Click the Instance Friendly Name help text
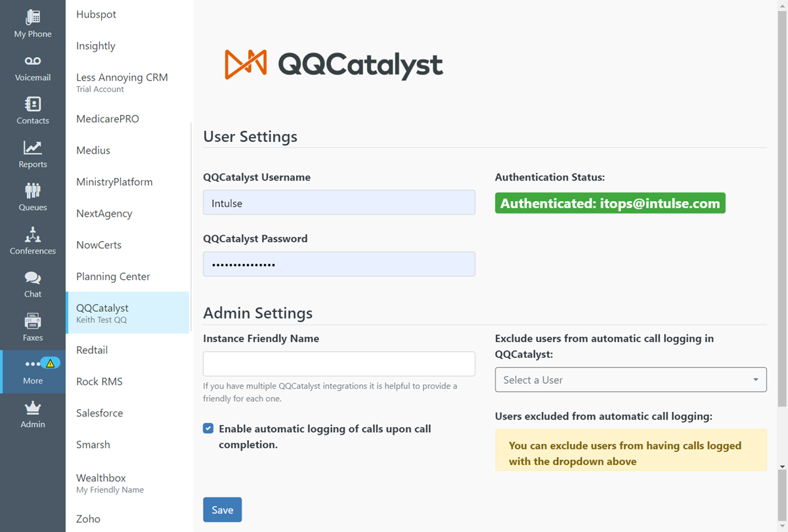Viewport: 788px width, 532px height. click(330, 392)
